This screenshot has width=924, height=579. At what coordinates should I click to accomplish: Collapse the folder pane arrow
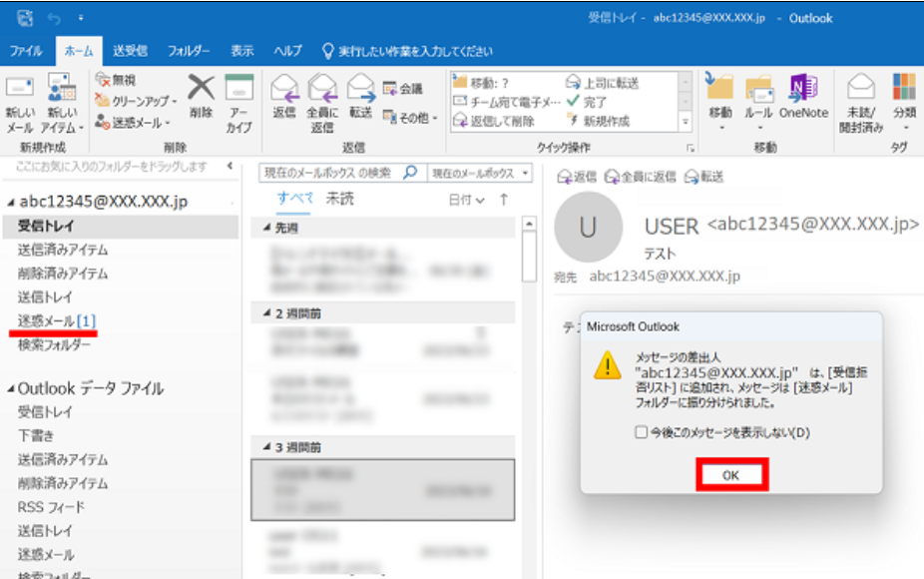pos(230,167)
